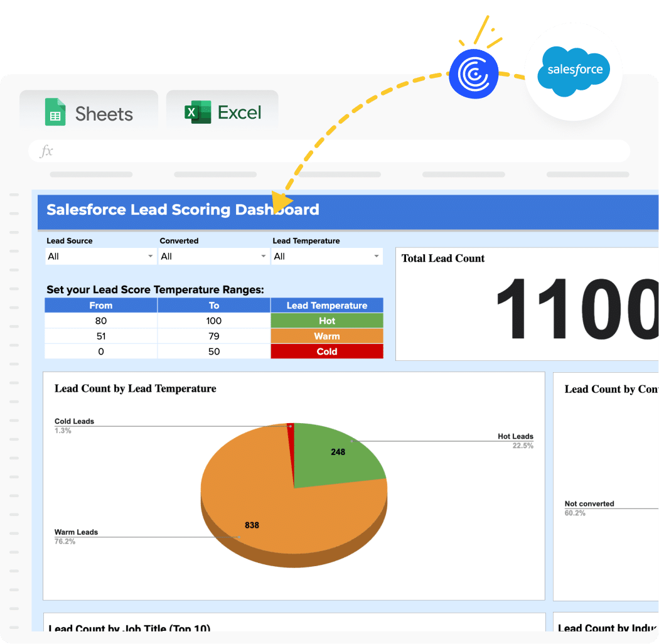Click the From column header
659x644 pixels.
(101, 305)
